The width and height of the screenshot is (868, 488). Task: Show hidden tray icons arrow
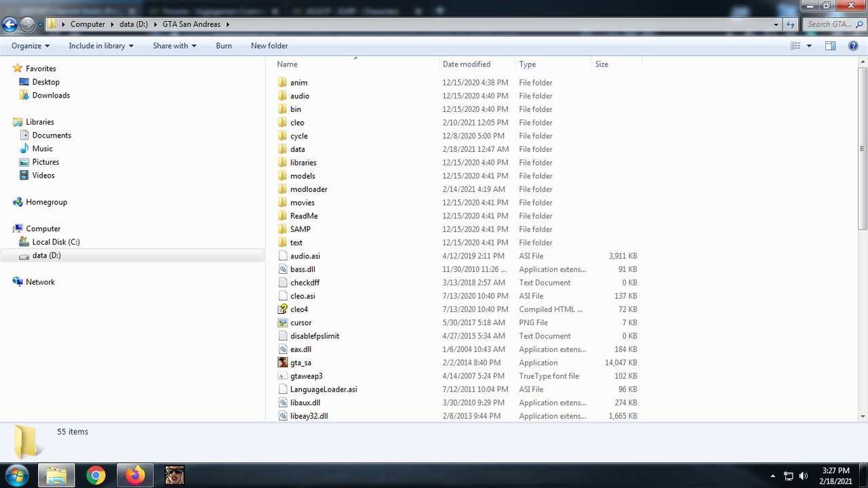coord(773,476)
